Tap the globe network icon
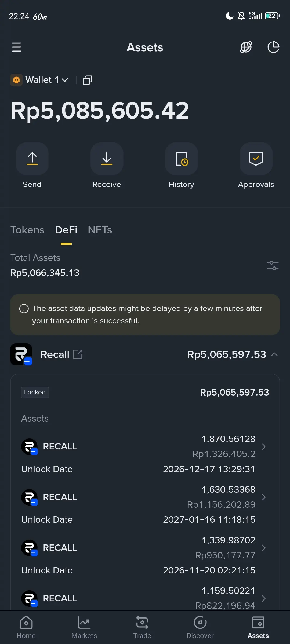 pyautogui.click(x=246, y=47)
